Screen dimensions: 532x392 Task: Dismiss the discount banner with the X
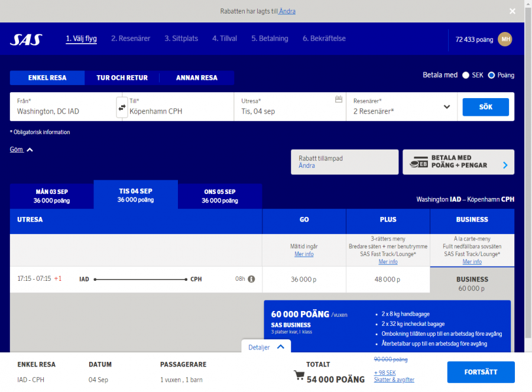tap(512, 11)
